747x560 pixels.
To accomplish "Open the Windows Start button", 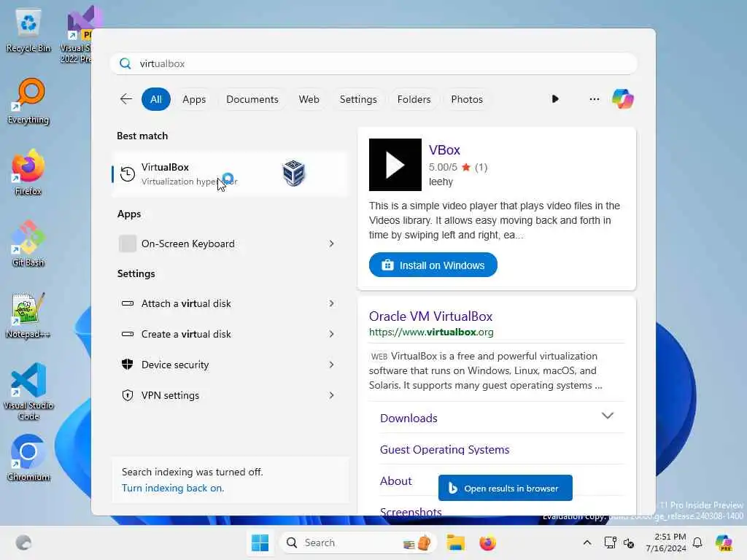I will click(260, 542).
